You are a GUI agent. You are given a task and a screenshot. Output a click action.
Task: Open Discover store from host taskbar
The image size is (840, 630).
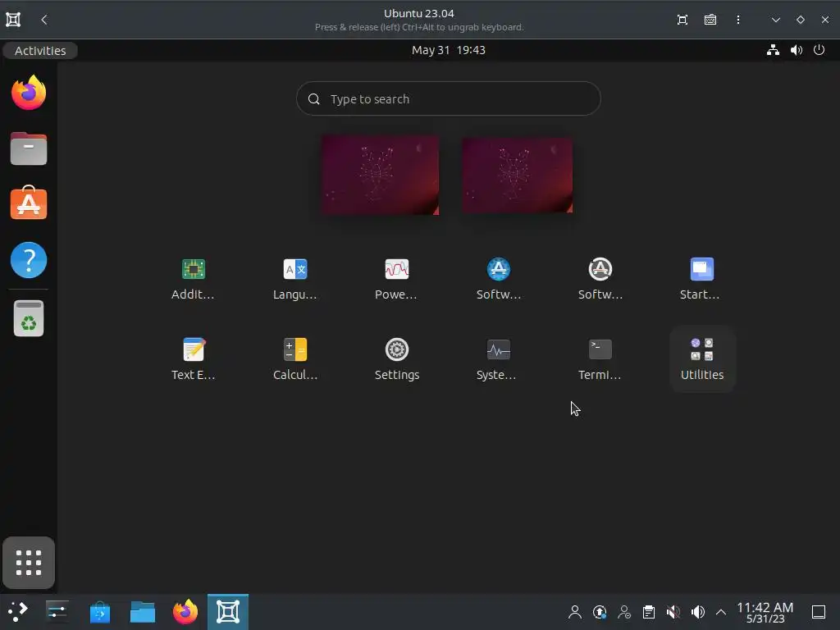click(100, 612)
